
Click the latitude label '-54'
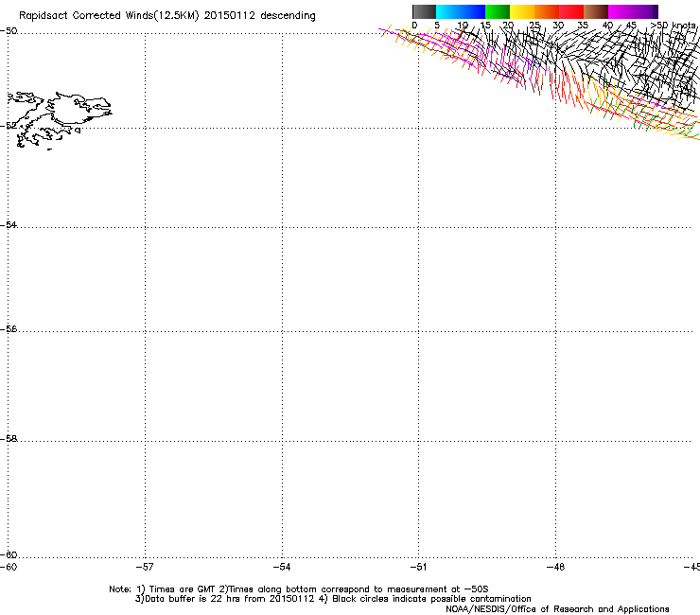[9, 224]
